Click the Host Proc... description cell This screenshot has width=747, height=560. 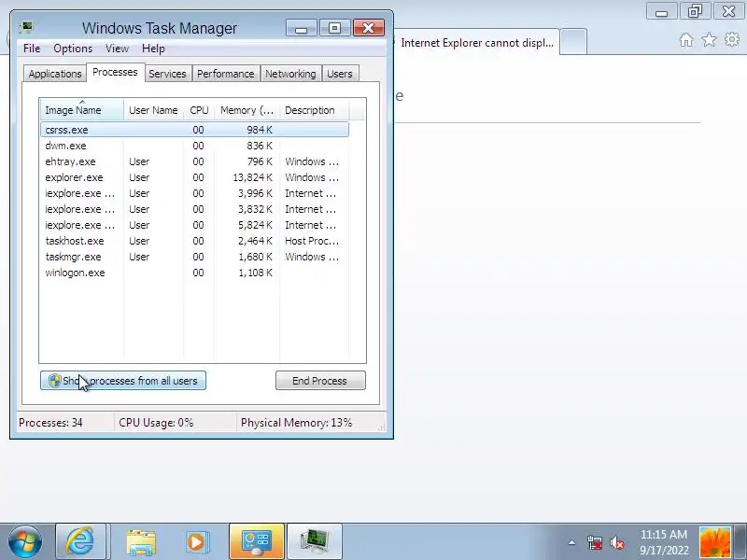(312, 241)
